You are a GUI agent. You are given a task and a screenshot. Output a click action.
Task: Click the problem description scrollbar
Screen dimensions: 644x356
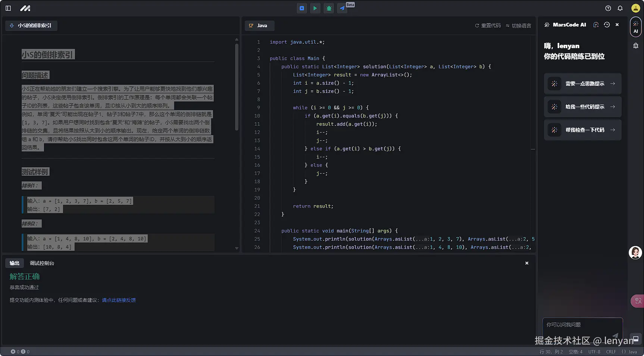pyautogui.click(x=237, y=87)
